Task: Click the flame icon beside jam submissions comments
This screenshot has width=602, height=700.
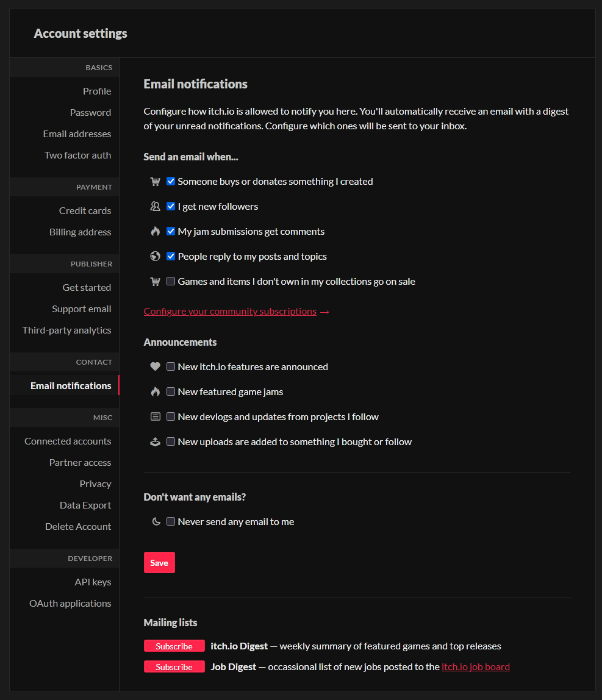Action: coord(155,231)
